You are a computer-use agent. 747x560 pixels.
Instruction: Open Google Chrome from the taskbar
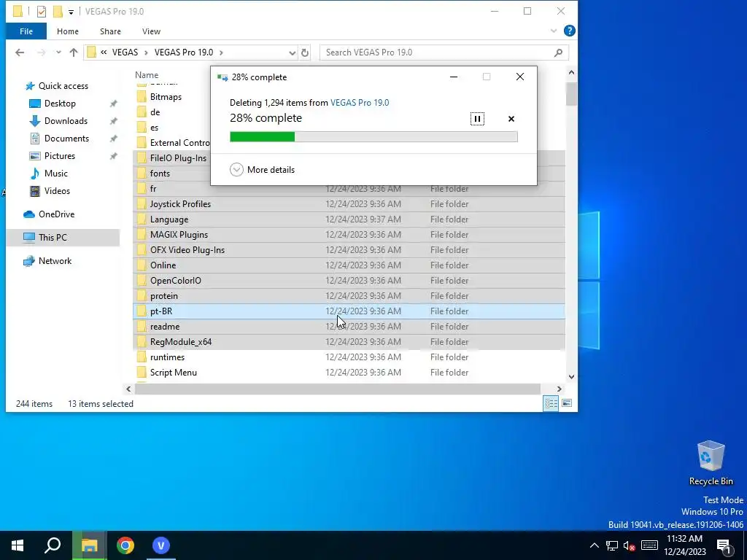pos(125,545)
